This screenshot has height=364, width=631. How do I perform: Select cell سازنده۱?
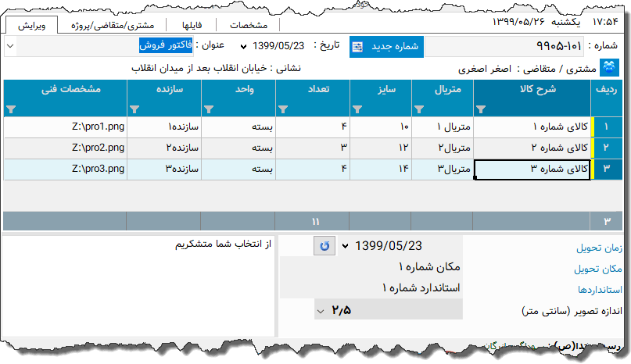pyautogui.click(x=164, y=127)
